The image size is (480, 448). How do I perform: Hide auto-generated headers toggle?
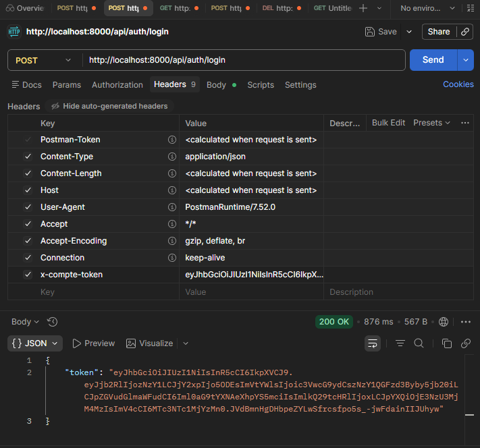[109, 106]
